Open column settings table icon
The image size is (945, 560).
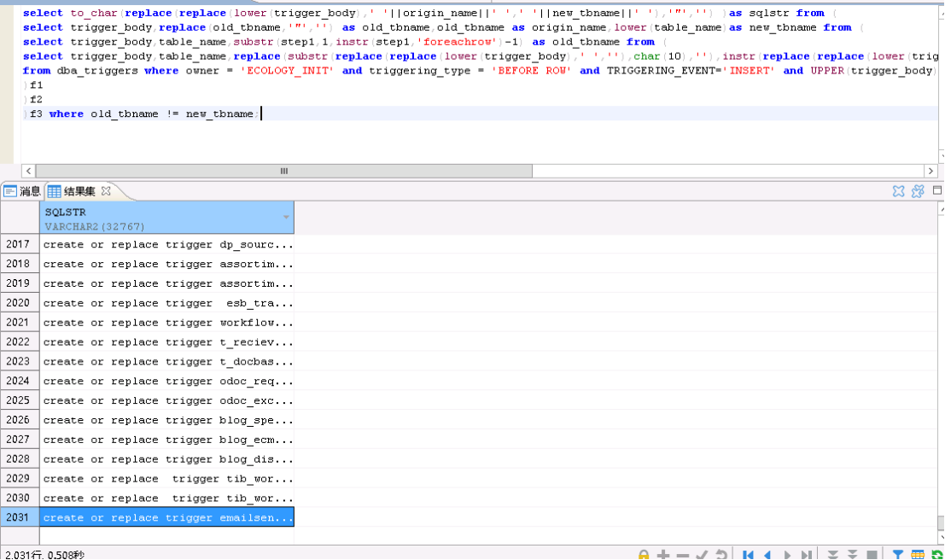pyautogui.click(x=918, y=555)
